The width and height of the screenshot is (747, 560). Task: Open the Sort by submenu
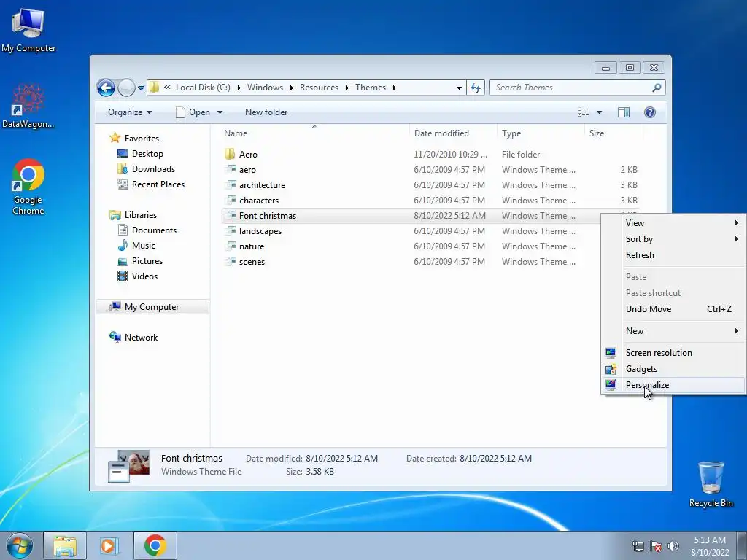tap(673, 239)
